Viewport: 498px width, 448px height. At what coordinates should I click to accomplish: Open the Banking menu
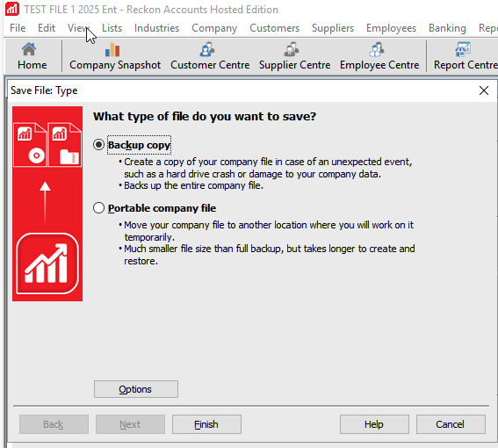coord(447,28)
